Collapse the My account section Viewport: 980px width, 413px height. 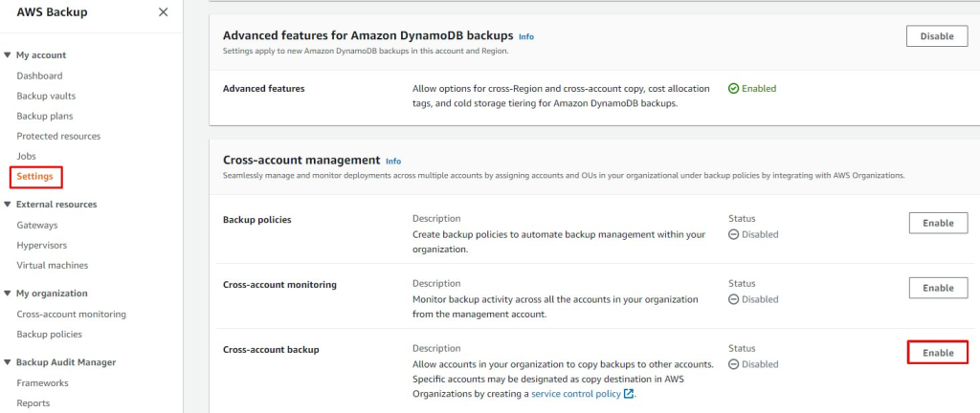pos(8,54)
